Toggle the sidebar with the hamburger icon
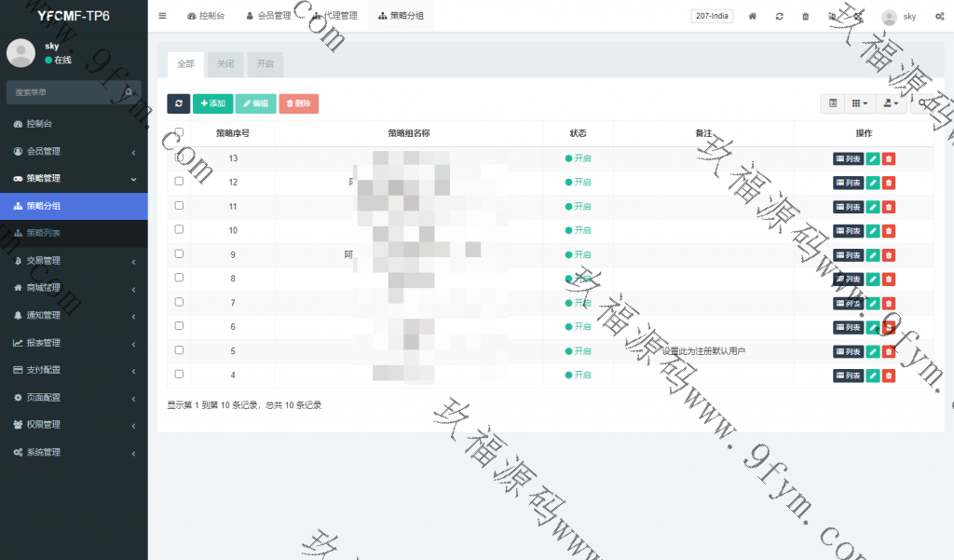Screen dimensions: 954x560 tap(162, 16)
